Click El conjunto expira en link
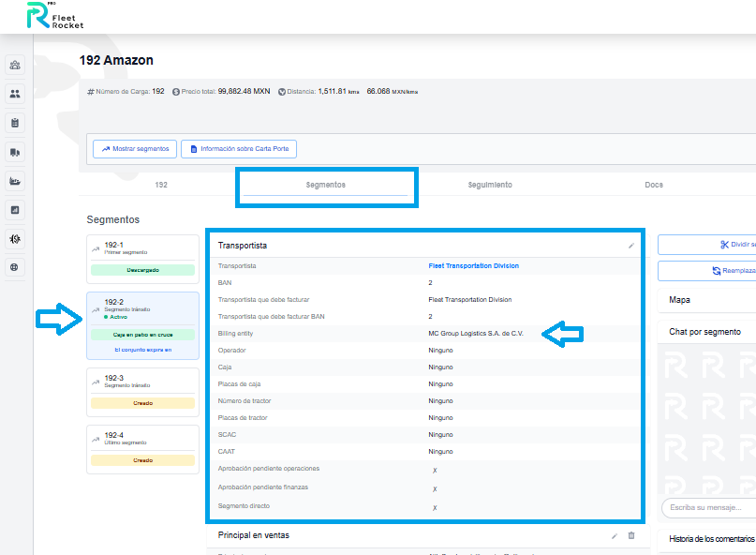756x555 pixels. 142,350
